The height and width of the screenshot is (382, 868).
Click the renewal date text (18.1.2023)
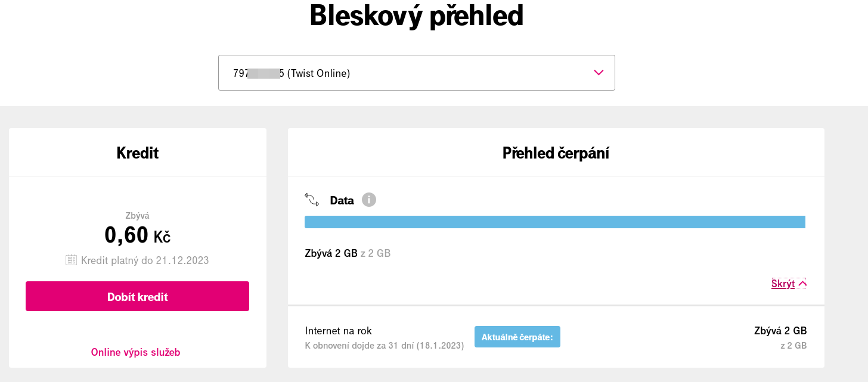tap(440, 346)
